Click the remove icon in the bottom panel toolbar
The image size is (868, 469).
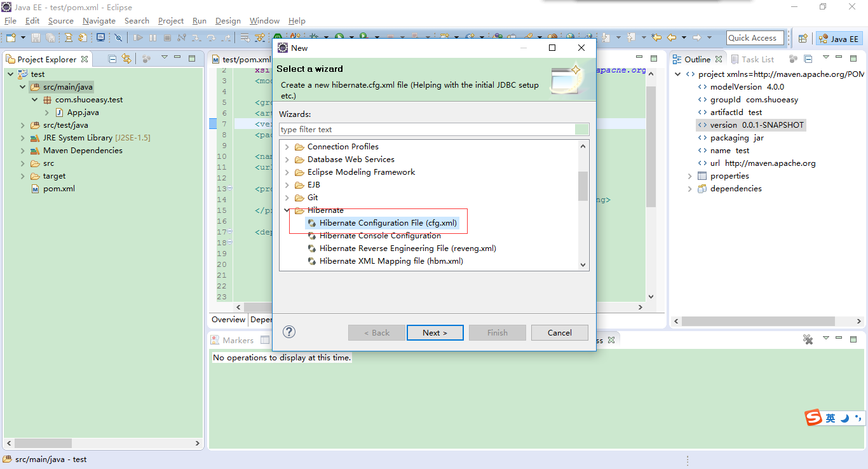[808, 340]
